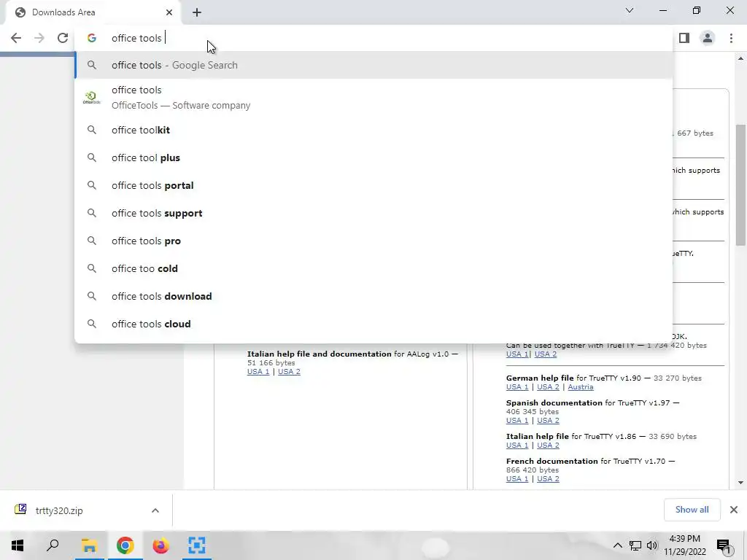This screenshot has width=747, height=560.
Task: Open USA 1 link for French documentation
Action: pyautogui.click(x=517, y=478)
